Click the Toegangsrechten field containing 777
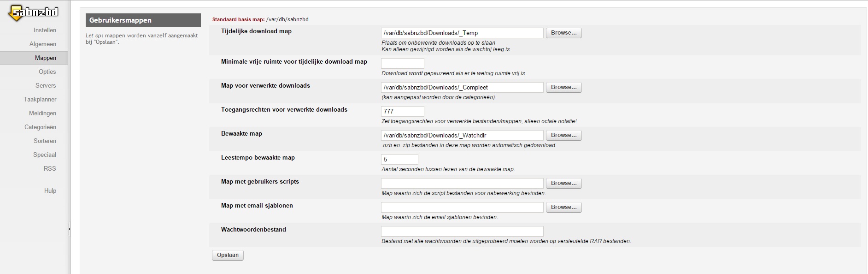 tap(403, 111)
